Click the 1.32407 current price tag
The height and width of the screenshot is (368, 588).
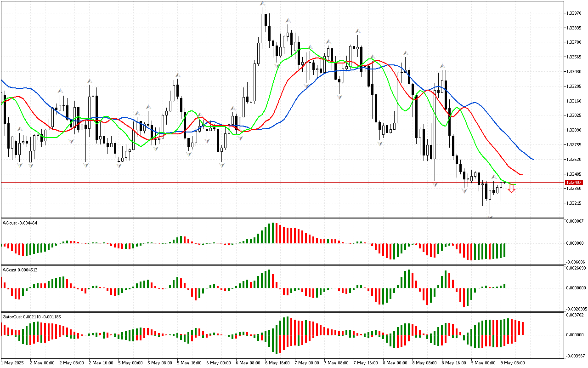(574, 183)
